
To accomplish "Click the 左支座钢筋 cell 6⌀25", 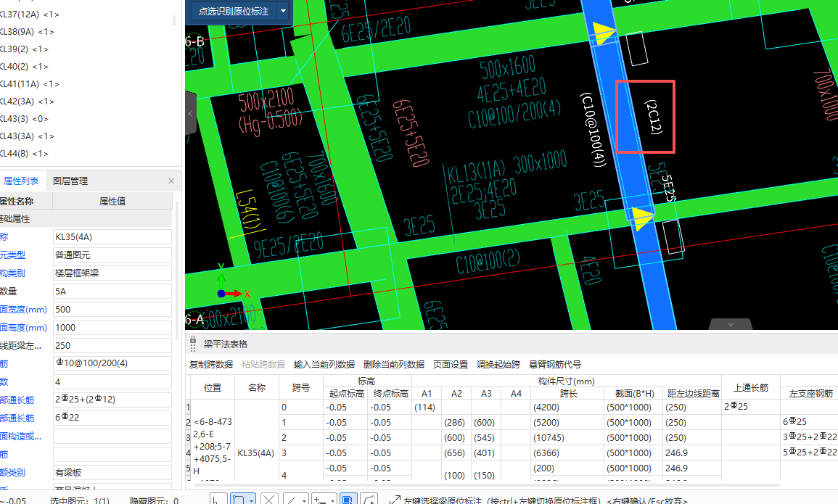I will pos(809,422).
